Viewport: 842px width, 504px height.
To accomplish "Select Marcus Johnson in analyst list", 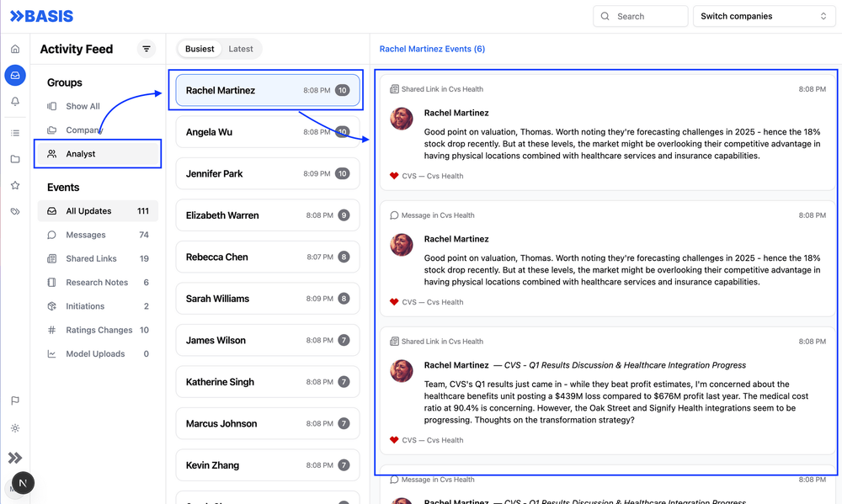I will coord(268,423).
